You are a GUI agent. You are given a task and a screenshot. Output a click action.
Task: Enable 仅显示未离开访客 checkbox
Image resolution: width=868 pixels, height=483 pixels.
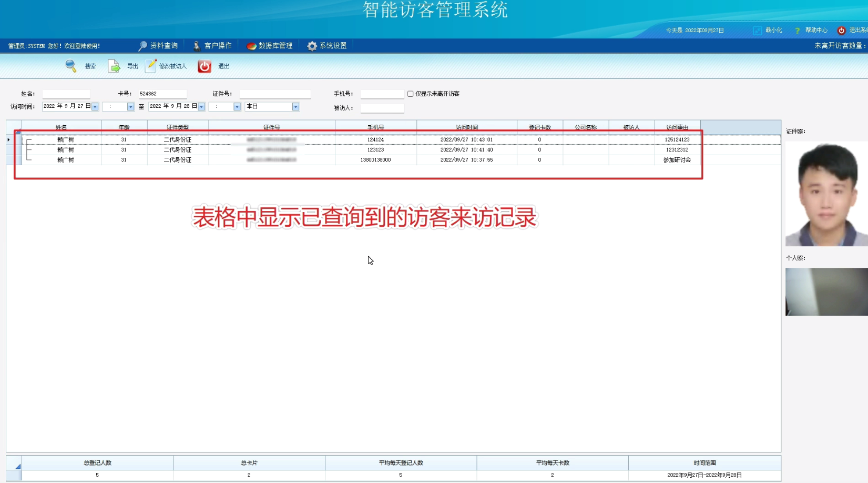click(410, 94)
